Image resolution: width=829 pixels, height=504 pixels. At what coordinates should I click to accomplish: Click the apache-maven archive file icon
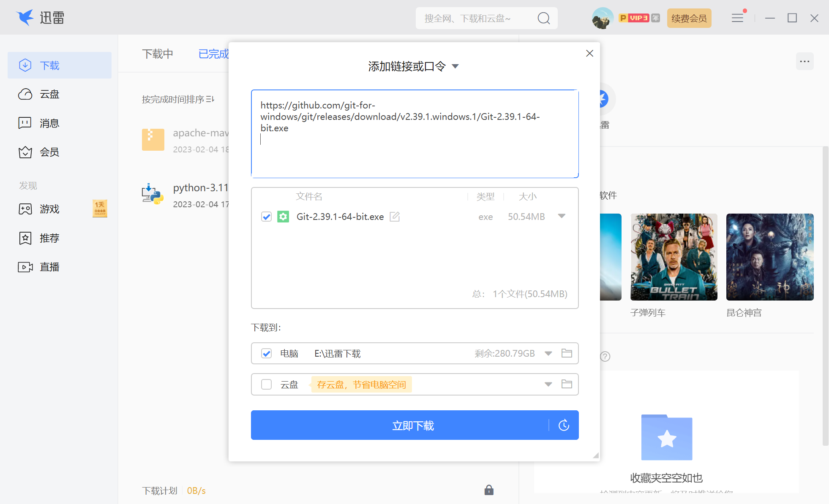coord(153,140)
